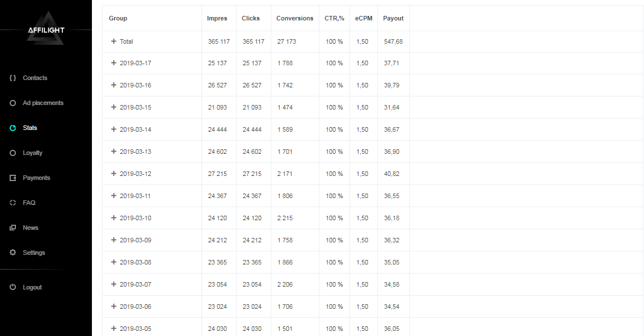Screen dimensions: 644x336
Task: Sort by Conversions column header
Action: [294, 18]
